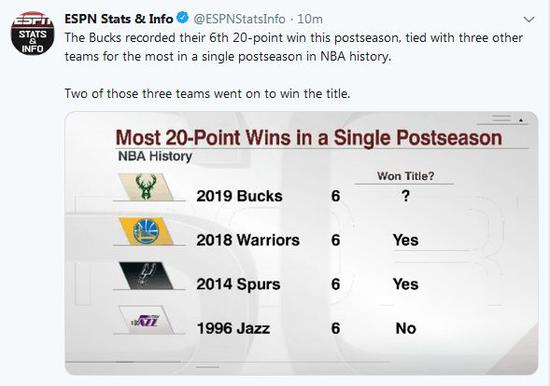This screenshot has width=550, height=386.
Task: Click the blue verified badge
Action: click(x=182, y=18)
